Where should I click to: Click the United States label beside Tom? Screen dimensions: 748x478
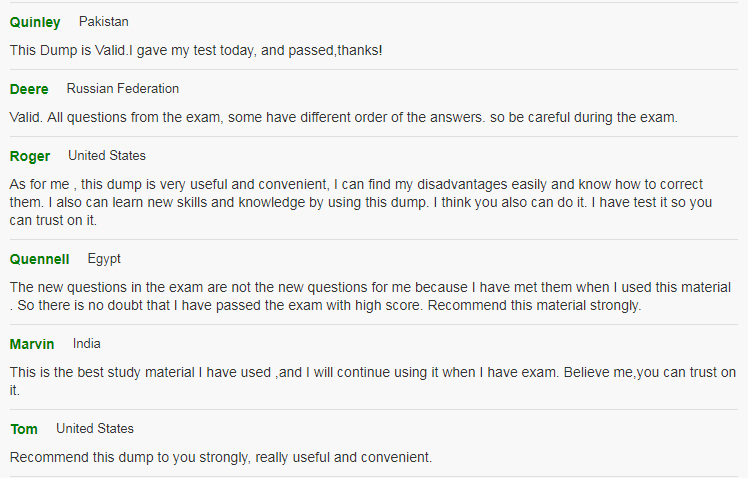[95, 428]
